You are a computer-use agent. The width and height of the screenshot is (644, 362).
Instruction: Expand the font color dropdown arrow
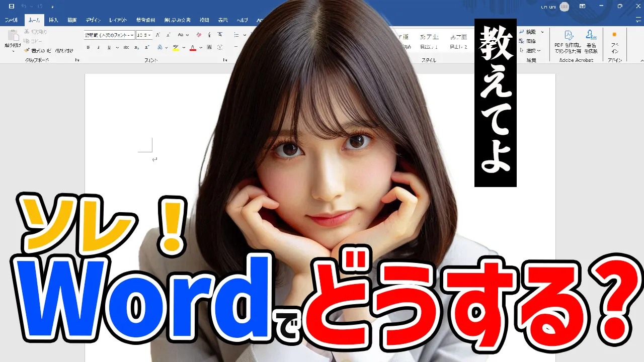point(200,48)
